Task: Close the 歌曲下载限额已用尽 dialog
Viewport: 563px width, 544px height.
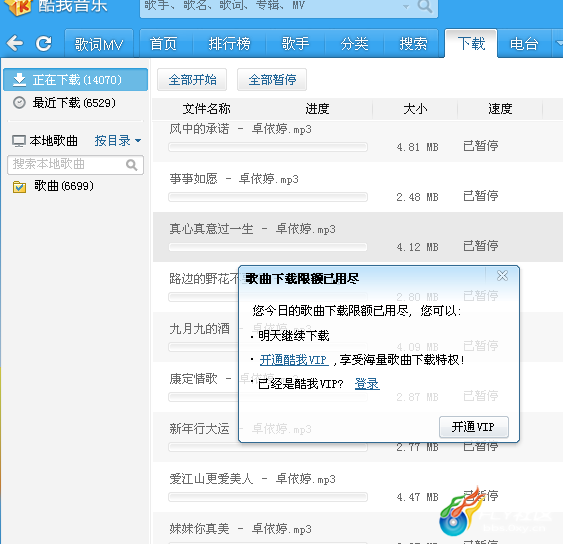Action: coord(502,276)
